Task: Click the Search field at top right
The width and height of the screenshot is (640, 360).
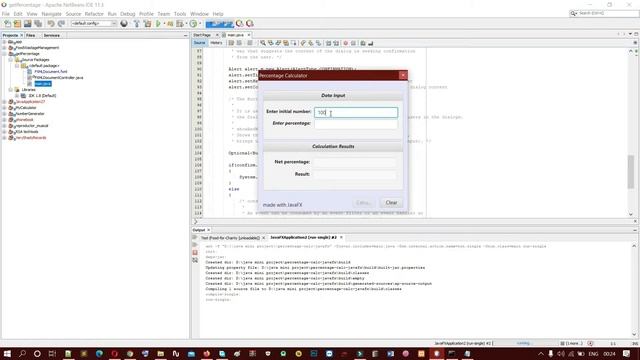Action: [604, 13]
